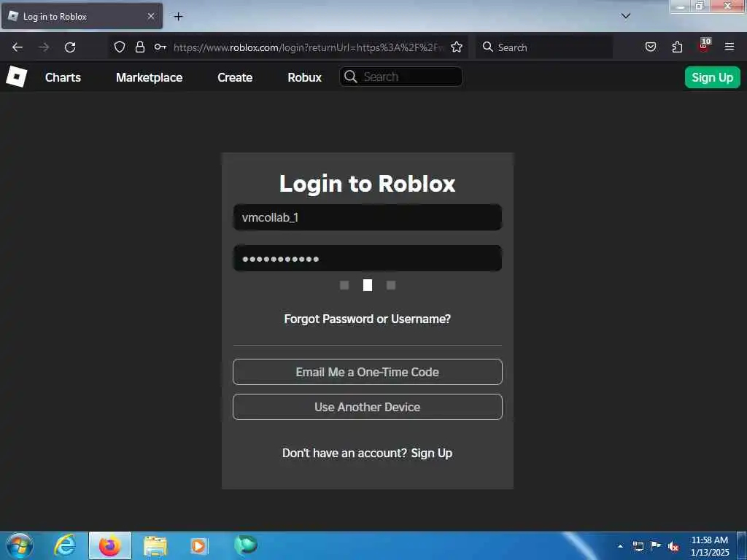Open the Robux menu item
The width and height of the screenshot is (747, 560).
coord(304,77)
